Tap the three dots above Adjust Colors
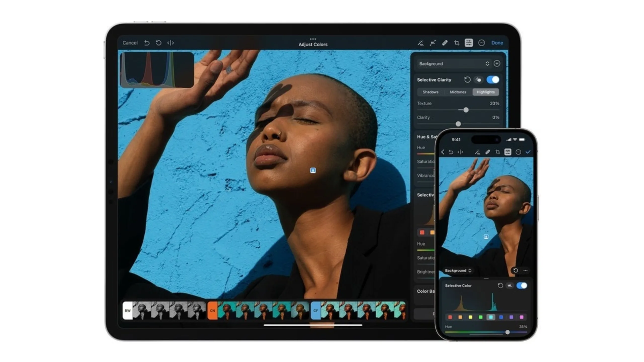This screenshot has height=362, width=644. click(313, 39)
